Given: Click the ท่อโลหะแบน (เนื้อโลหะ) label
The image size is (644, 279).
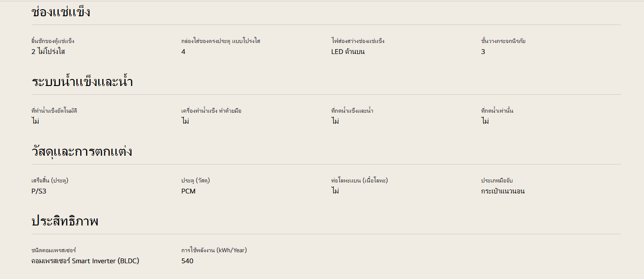Looking at the screenshot, I should 359,180.
